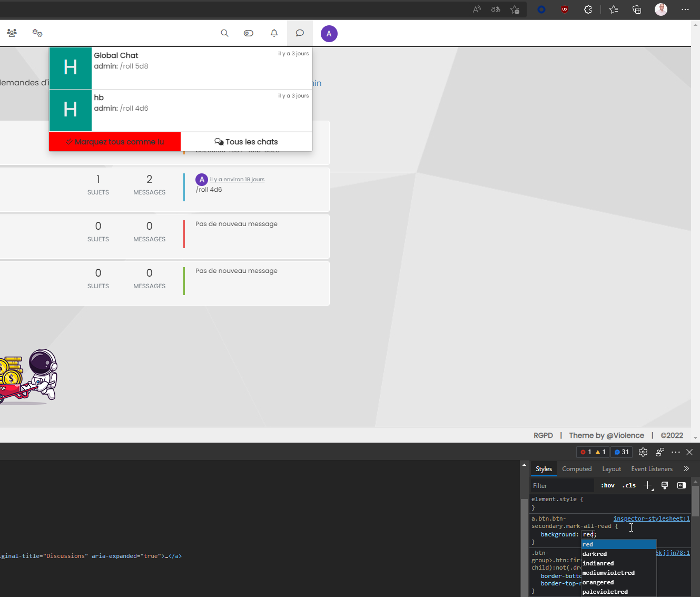Viewport: 700px width, 597px height.
Task: Toggle the :hov element state panel
Action: coord(607,485)
